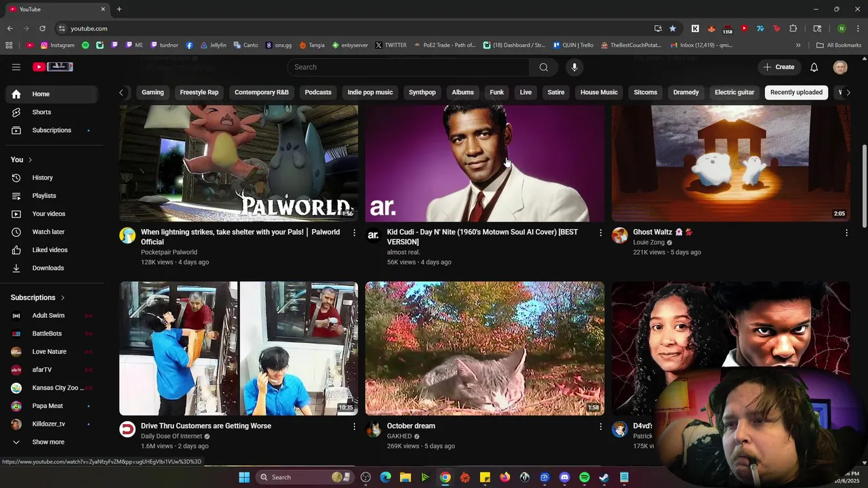This screenshot has width=868, height=488.
Task: Click the YouTube logo
Action: pyautogui.click(x=53, y=67)
